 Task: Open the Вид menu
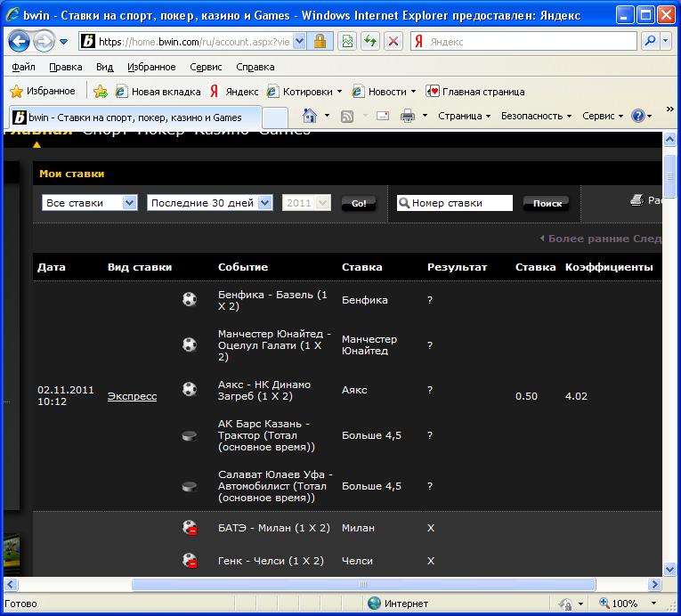coord(105,67)
